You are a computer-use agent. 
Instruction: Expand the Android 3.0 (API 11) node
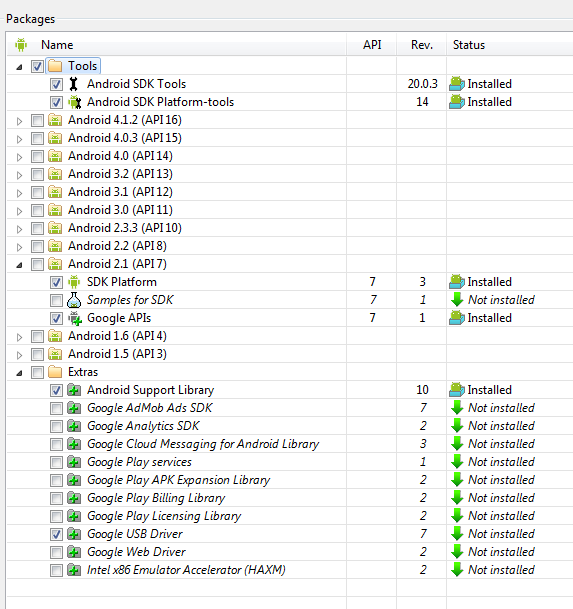[x=19, y=211]
